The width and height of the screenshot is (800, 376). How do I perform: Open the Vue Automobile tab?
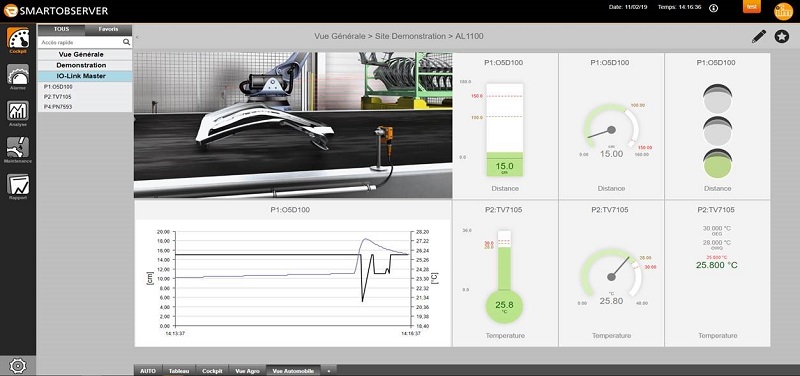coord(293,371)
